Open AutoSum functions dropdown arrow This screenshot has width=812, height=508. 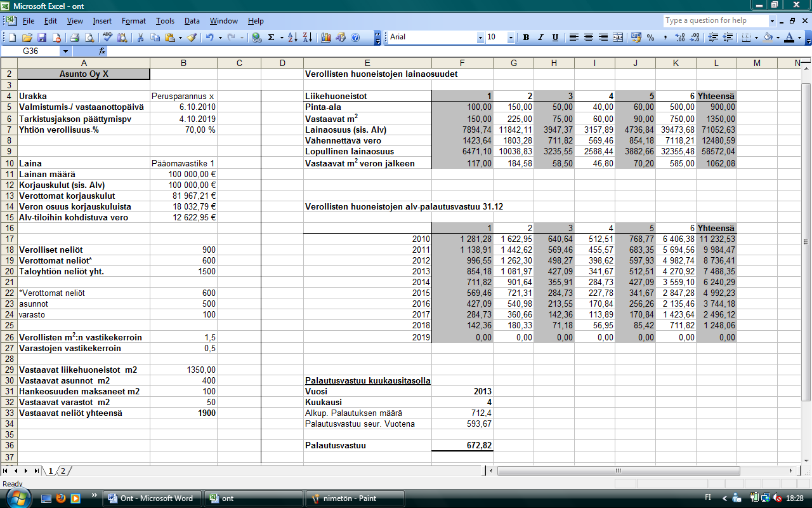281,37
